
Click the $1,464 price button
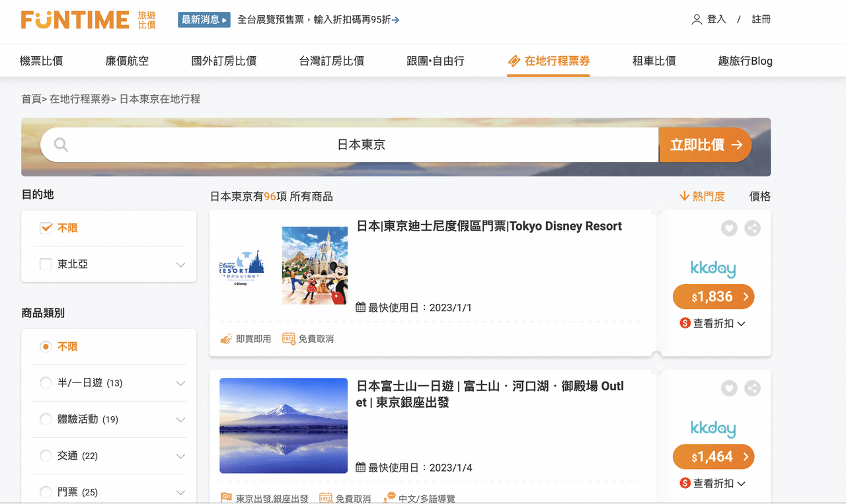pyautogui.click(x=713, y=456)
